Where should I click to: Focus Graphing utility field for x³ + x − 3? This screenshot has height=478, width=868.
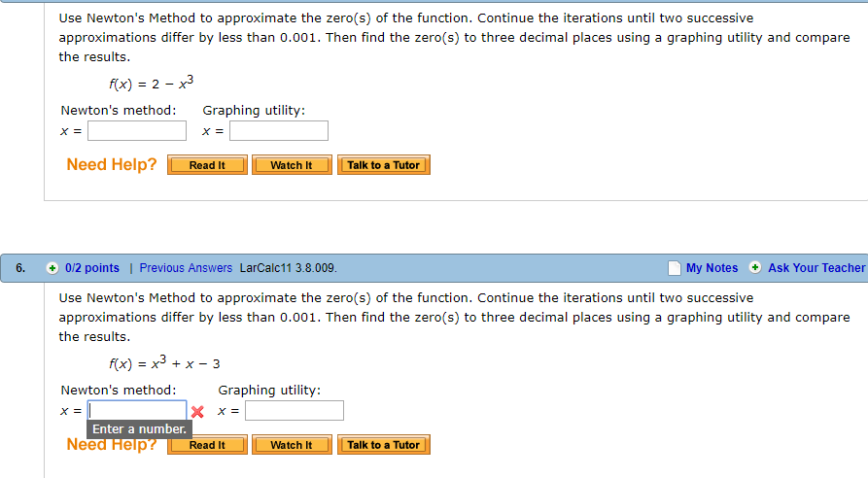coord(294,411)
